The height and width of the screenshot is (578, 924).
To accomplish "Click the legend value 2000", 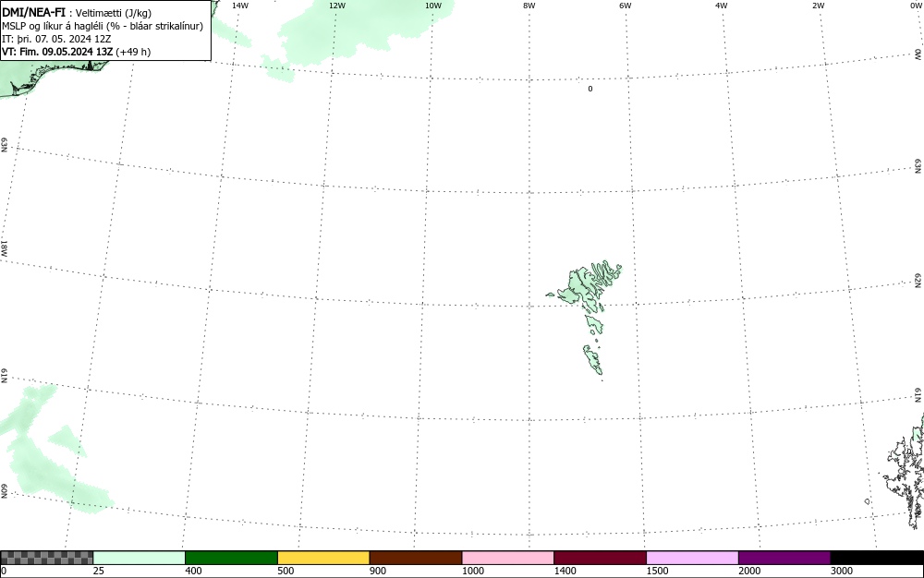I will point(749,571).
